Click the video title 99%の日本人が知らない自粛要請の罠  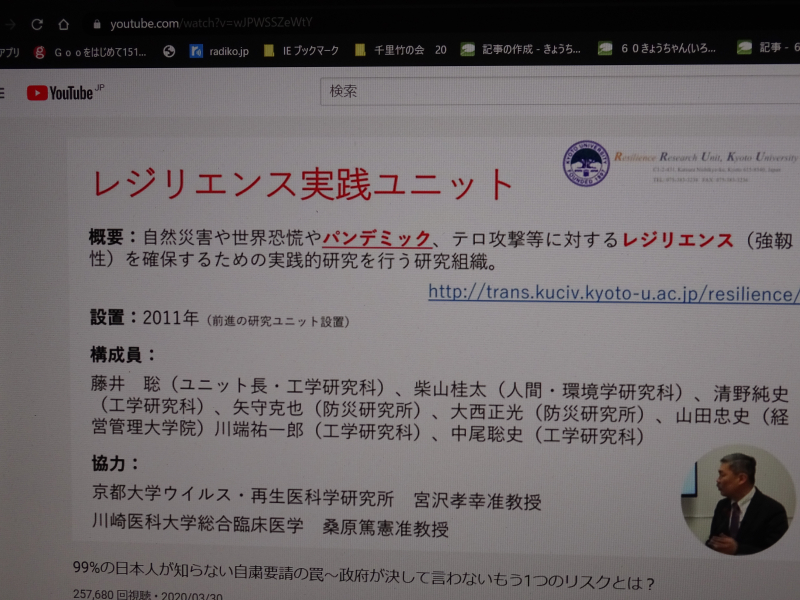tap(364, 575)
